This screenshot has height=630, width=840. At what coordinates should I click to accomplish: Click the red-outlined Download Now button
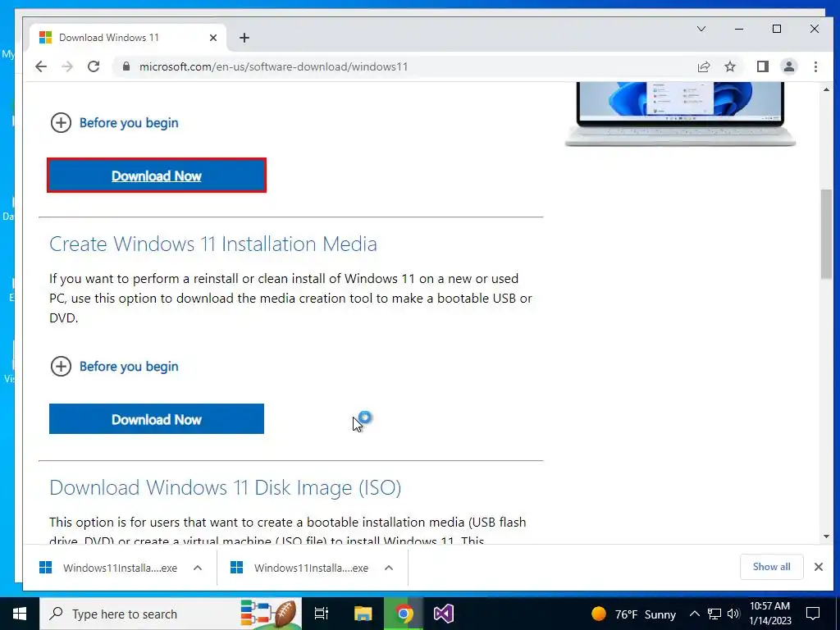pos(157,176)
